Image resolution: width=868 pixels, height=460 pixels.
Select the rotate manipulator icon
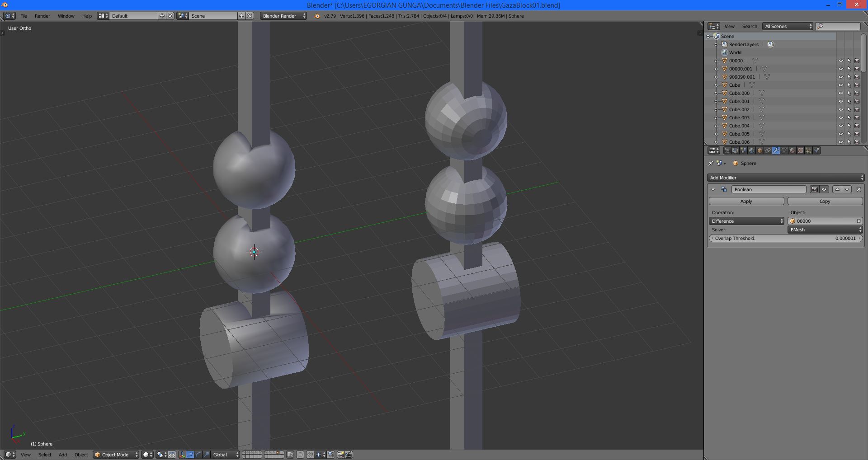coord(198,455)
